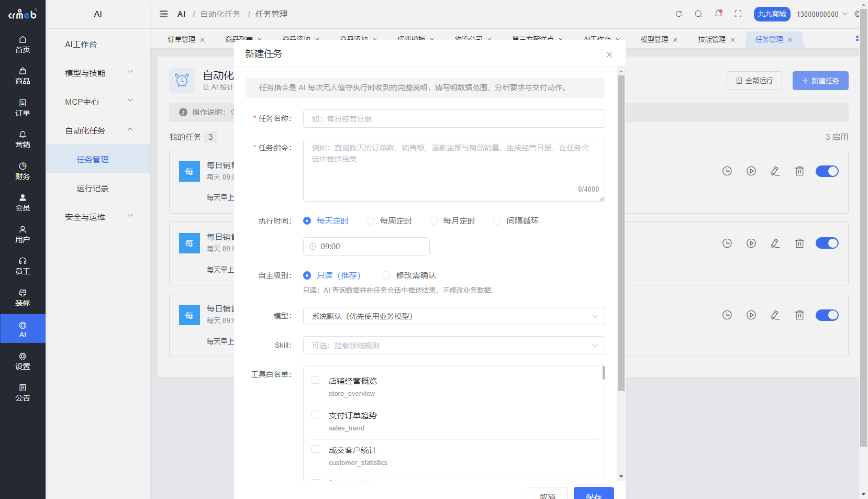The image size is (868, 499).
Task: Open the 会员 members sidebar icon
Action: [x=23, y=203]
